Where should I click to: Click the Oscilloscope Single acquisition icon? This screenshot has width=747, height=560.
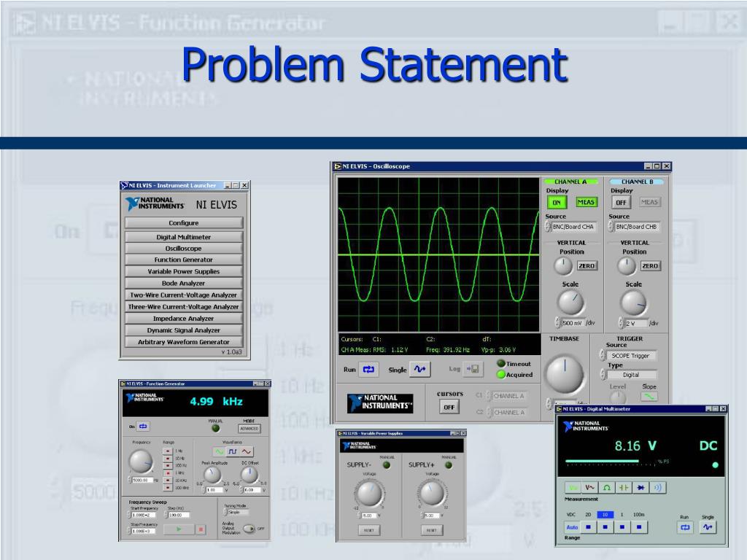pos(419,369)
